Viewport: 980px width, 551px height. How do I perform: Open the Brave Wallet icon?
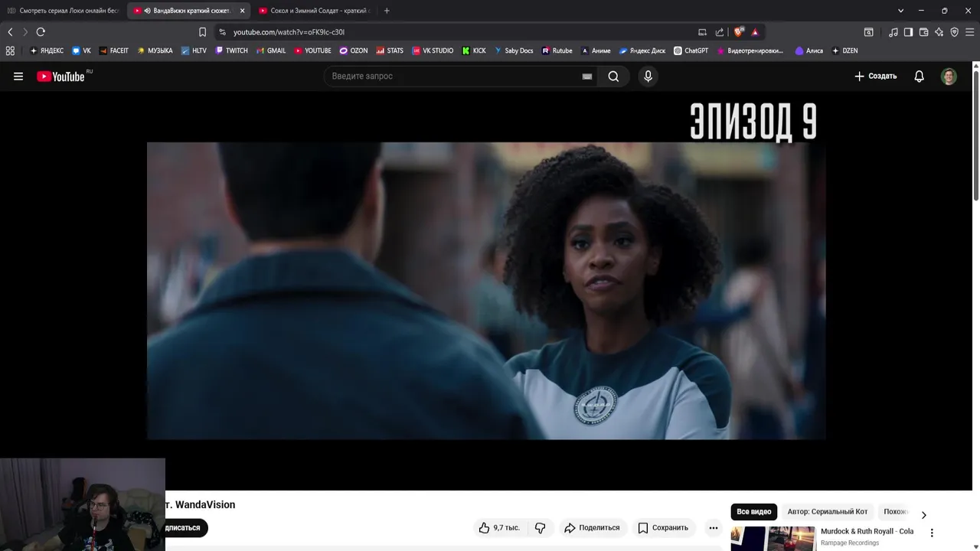pos(923,32)
